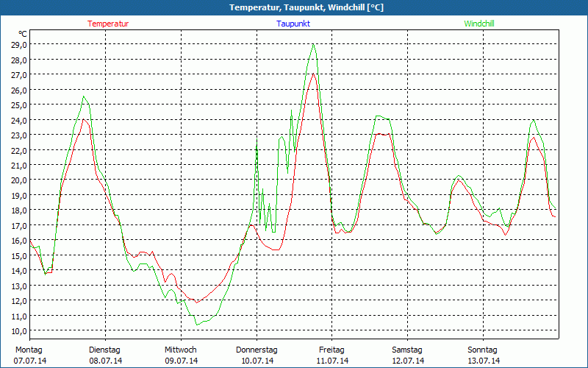
Task: Select the blue Taupunkt legend label
Action: coord(293,24)
